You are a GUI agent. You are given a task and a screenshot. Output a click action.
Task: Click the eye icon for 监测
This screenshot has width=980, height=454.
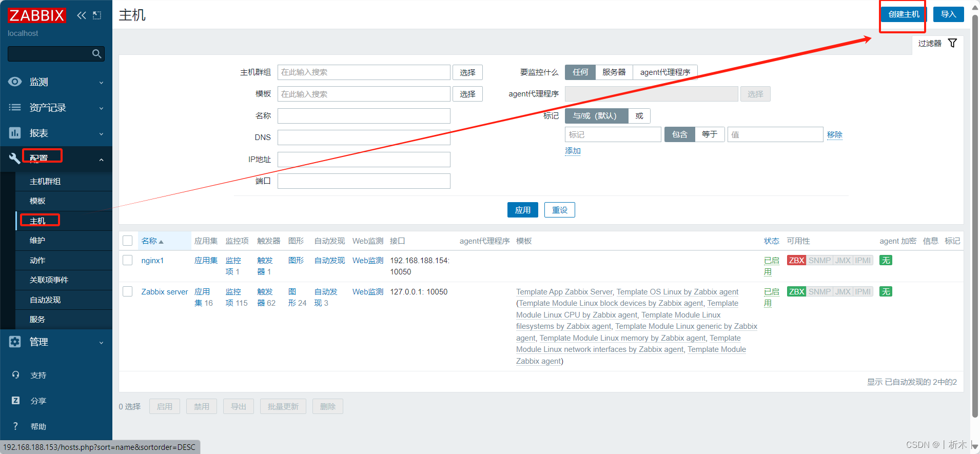coord(15,82)
